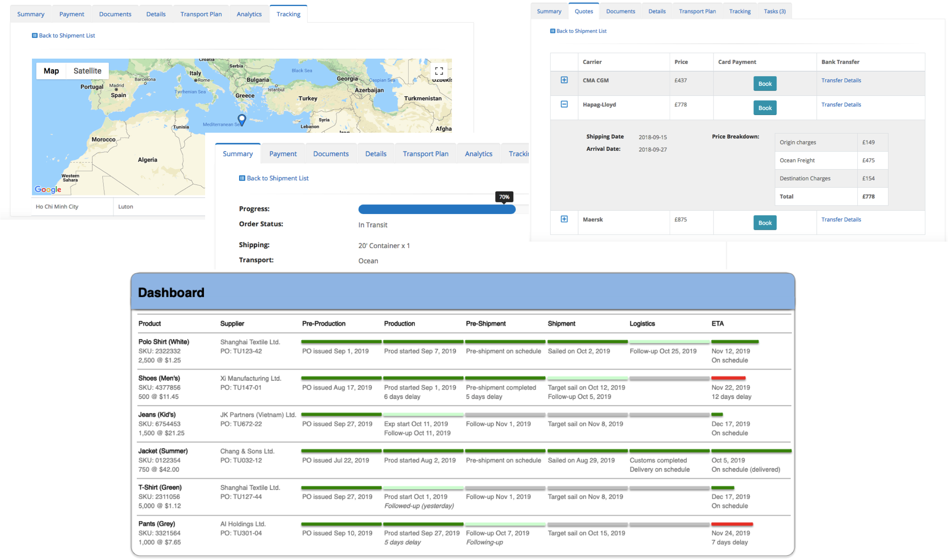Click the Logistics column header in Dashboard
This screenshot has height=560, width=948.
coord(642,324)
